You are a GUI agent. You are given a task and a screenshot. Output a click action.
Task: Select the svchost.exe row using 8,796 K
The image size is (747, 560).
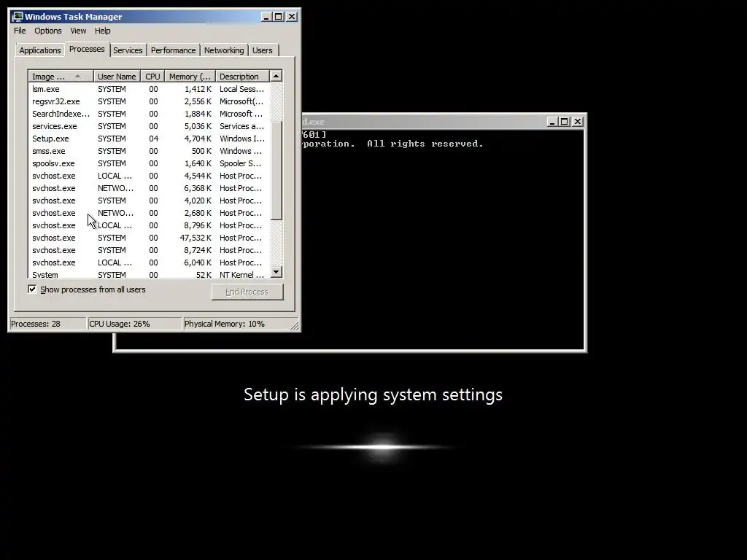[149, 225]
